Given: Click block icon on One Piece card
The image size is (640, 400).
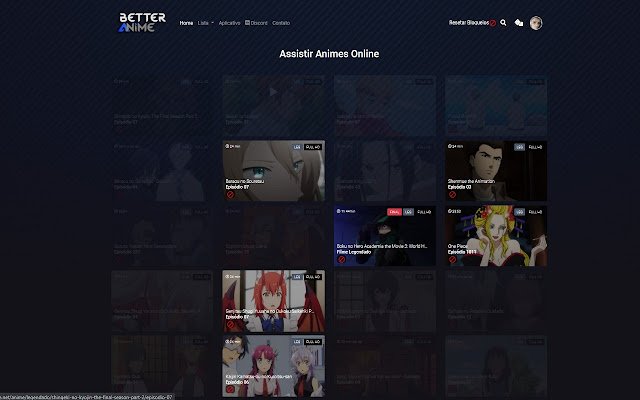Looking at the screenshot, I should click(452, 259).
